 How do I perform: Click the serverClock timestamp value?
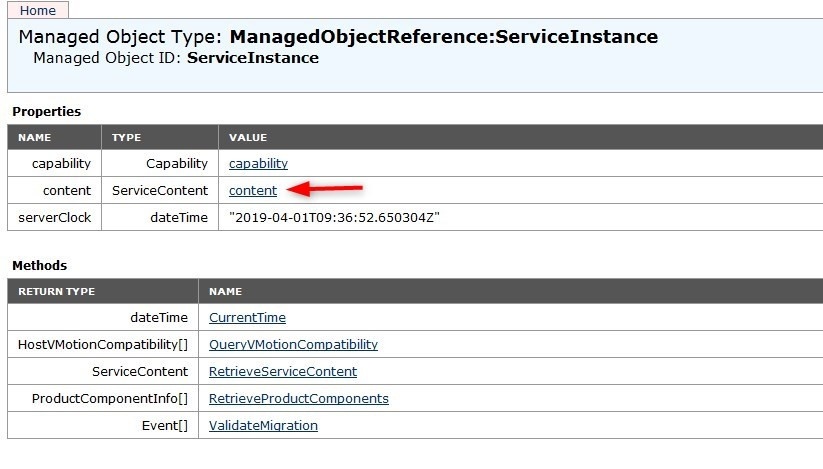click(335, 217)
